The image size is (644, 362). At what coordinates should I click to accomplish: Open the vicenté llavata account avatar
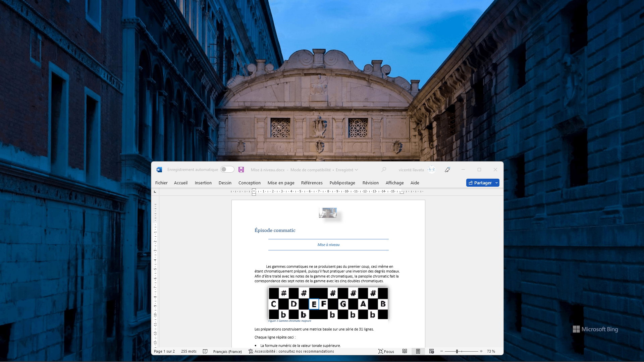[432, 170]
